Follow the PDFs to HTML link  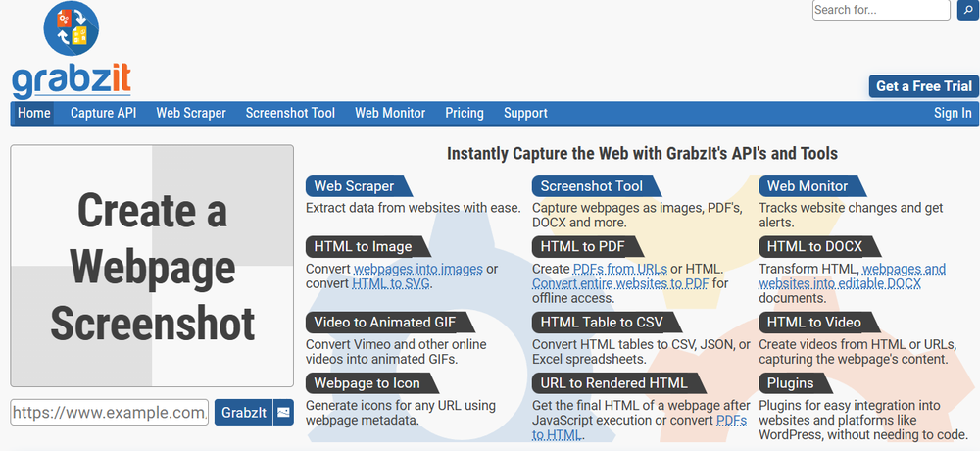639,427
